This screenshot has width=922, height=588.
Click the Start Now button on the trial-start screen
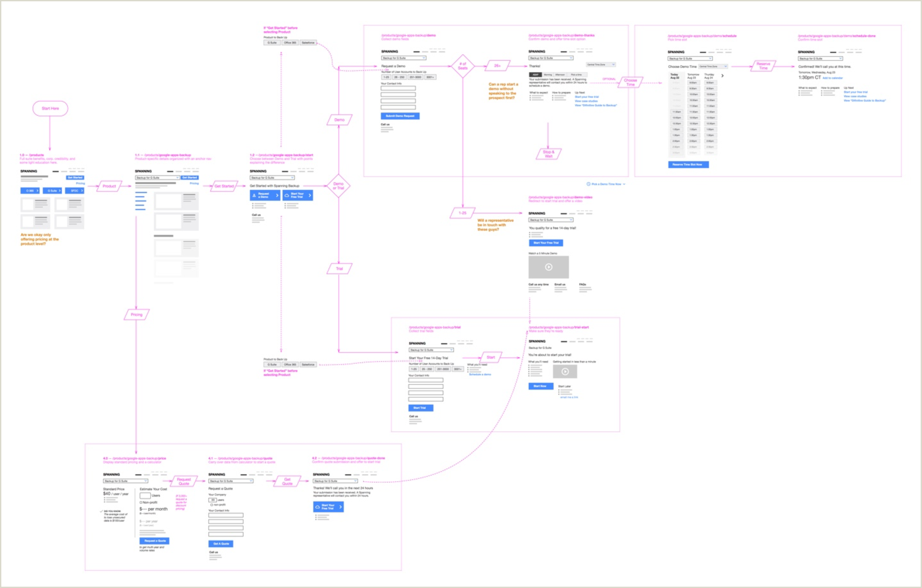(541, 386)
